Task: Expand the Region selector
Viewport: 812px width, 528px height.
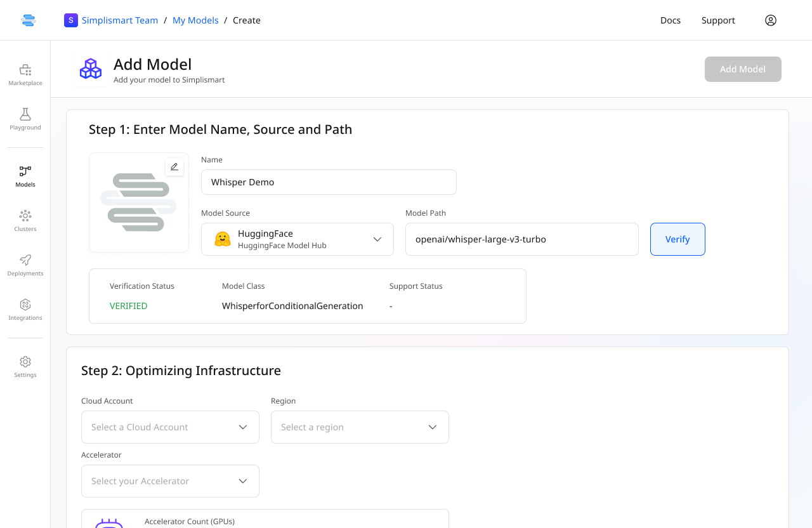Action: (360, 427)
